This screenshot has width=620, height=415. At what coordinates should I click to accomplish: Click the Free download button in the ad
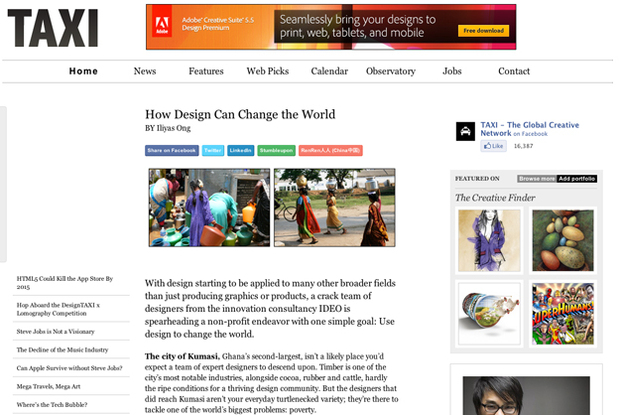tap(483, 30)
